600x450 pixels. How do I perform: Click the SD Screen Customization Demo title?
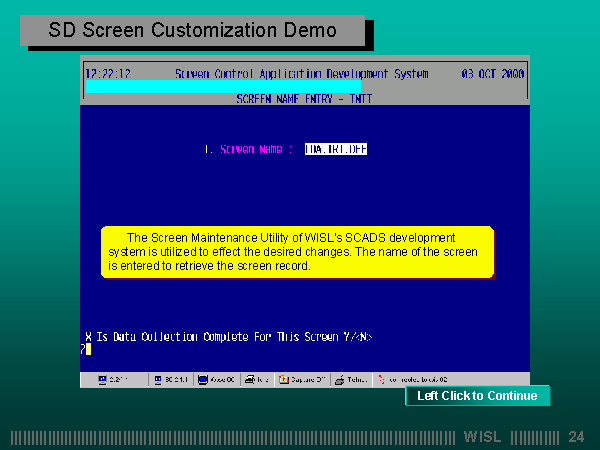coord(193,31)
